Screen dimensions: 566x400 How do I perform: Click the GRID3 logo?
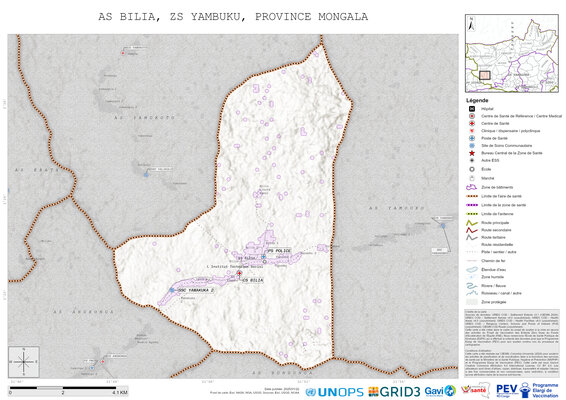click(x=394, y=391)
